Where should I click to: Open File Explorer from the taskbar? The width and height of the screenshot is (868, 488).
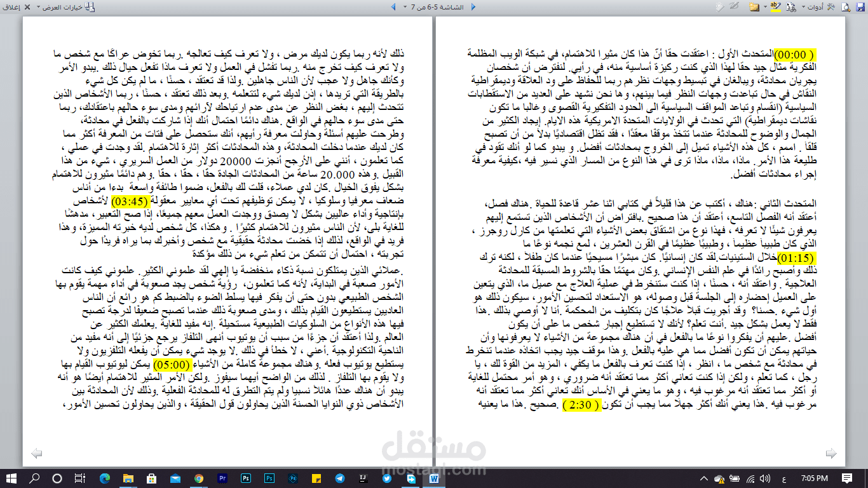click(128, 479)
